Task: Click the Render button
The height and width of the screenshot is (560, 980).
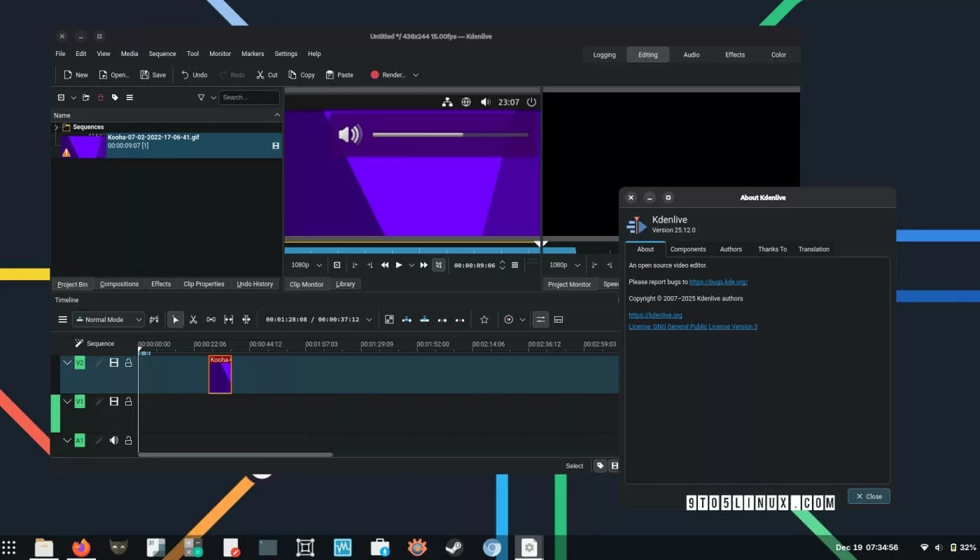Action: pos(388,75)
